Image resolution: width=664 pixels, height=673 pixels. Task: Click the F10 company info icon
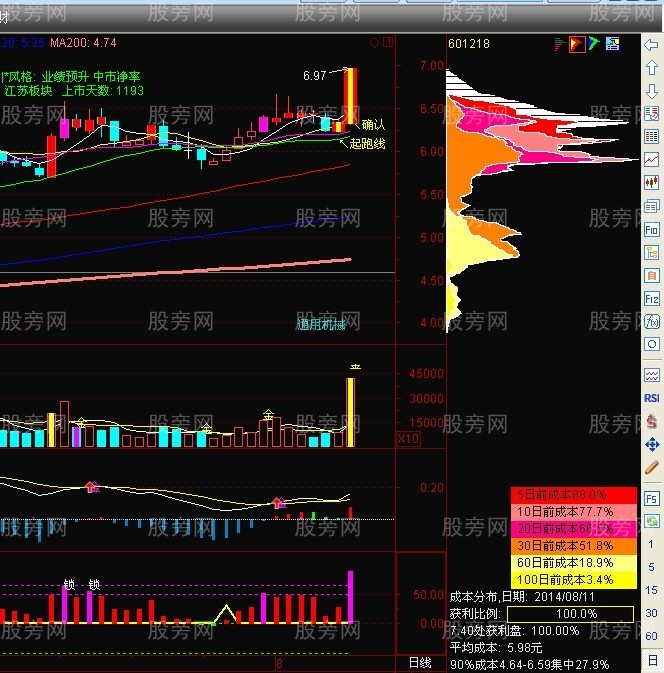[x=652, y=230]
